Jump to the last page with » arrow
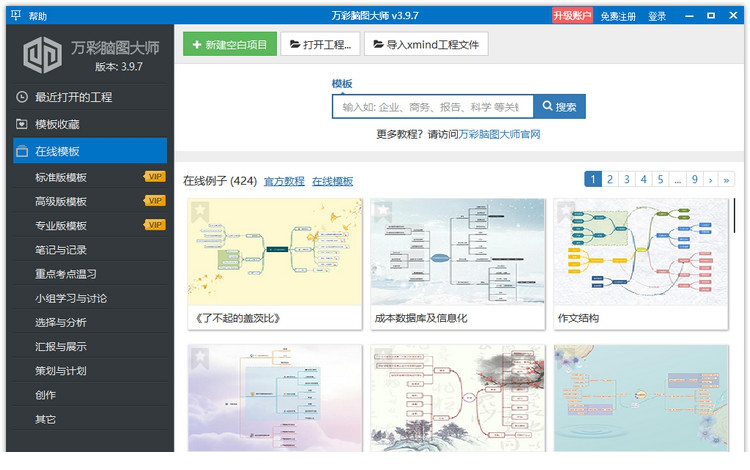Image resolution: width=750 pixels, height=470 pixels. click(726, 180)
